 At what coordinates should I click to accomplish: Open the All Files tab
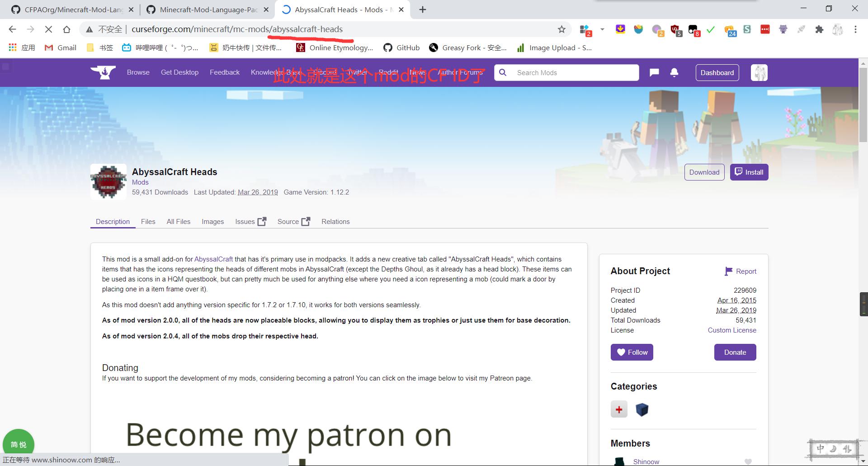pyautogui.click(x=178, y=222)
